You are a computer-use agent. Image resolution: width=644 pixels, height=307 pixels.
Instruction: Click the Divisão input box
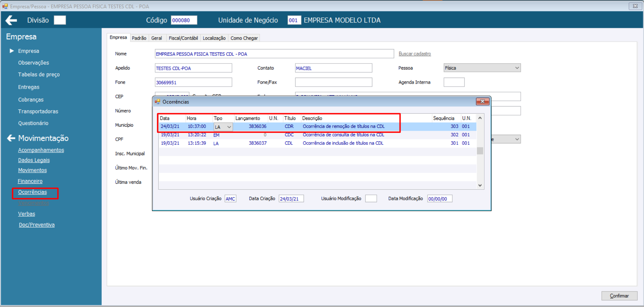coord(60,20)
